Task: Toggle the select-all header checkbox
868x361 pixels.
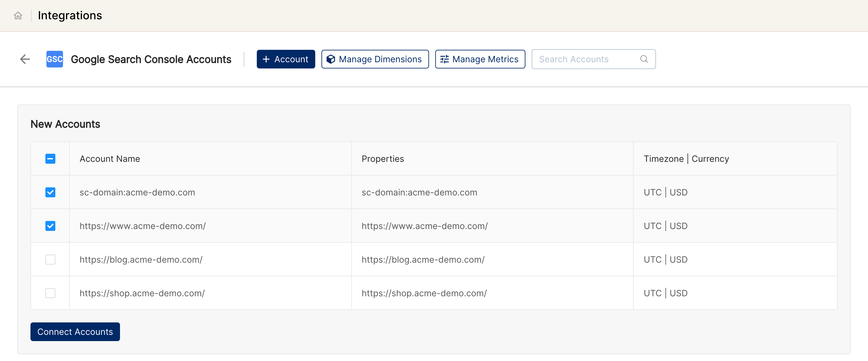Action: (x=50, y=159)
